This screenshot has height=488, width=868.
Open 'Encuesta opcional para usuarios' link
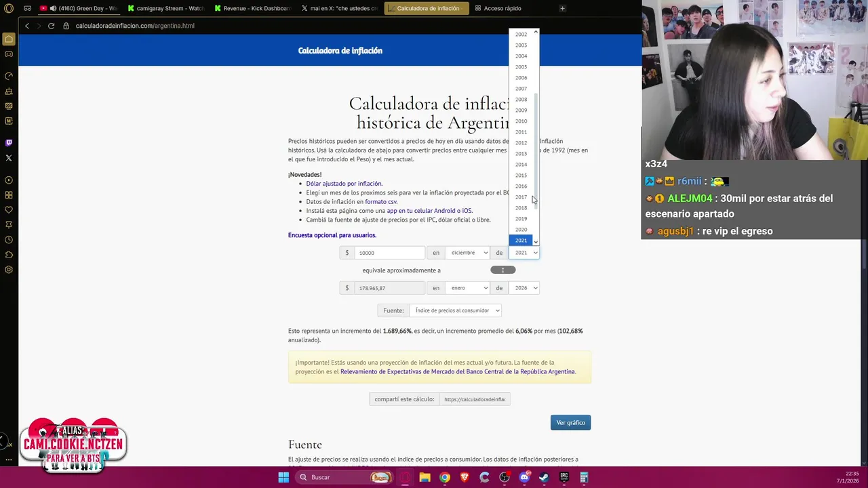(332, 235)
